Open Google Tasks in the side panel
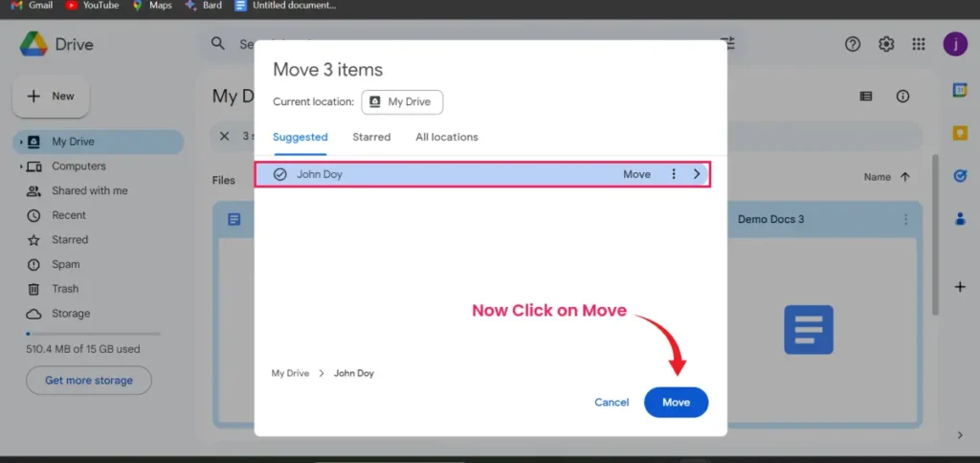Viewport: 980px width, 463px height. pos(959,176)
